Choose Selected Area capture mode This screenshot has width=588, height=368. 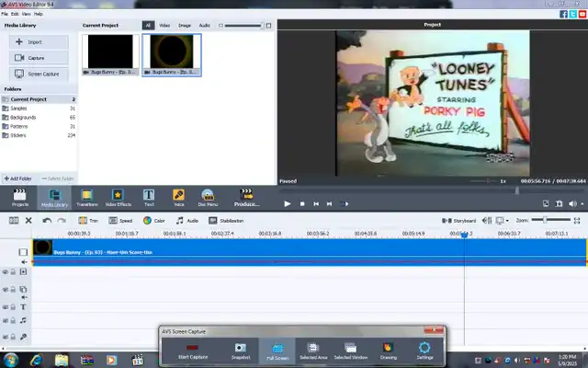313,351
